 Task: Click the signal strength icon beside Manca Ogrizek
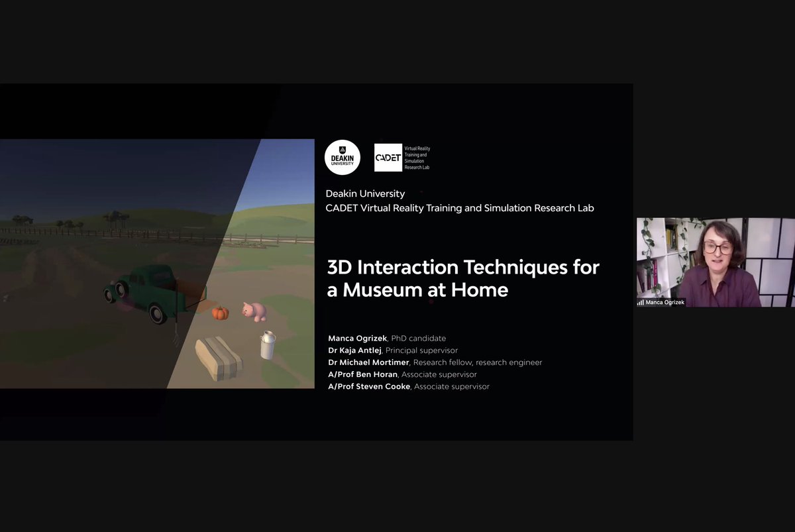click(x=641, y=302)
